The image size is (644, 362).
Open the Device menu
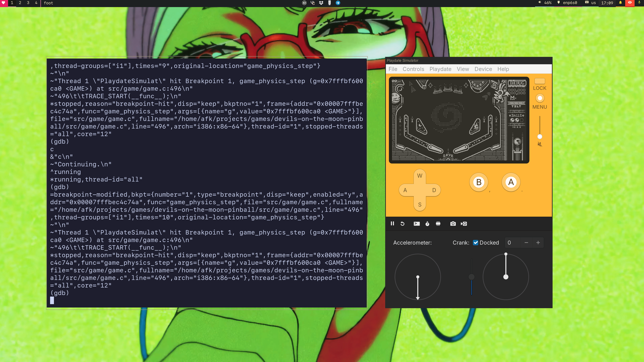(x=483, y=69)
